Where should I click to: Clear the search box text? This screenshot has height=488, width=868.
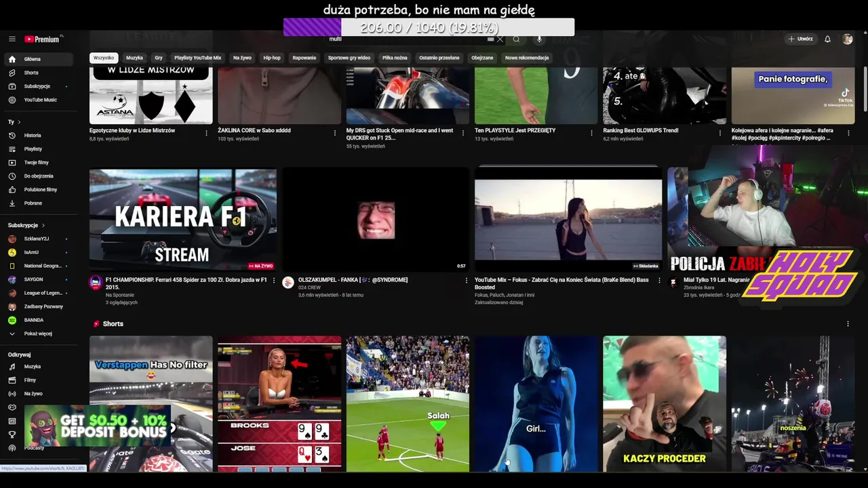click(x=500, y=39)
